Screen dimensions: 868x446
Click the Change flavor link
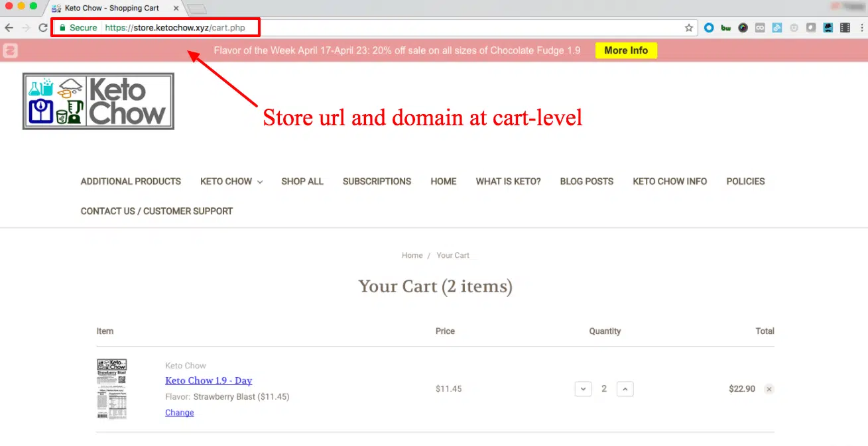179,413
